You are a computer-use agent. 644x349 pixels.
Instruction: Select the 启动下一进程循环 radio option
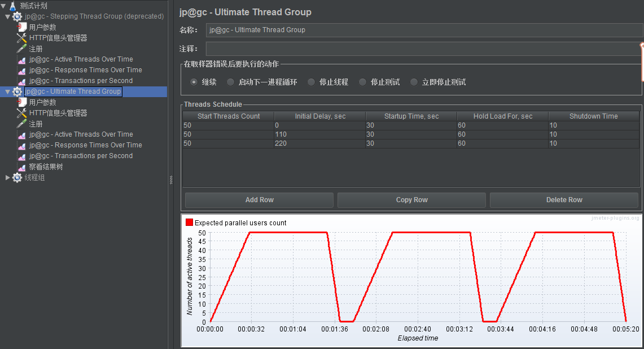[230, 82]
